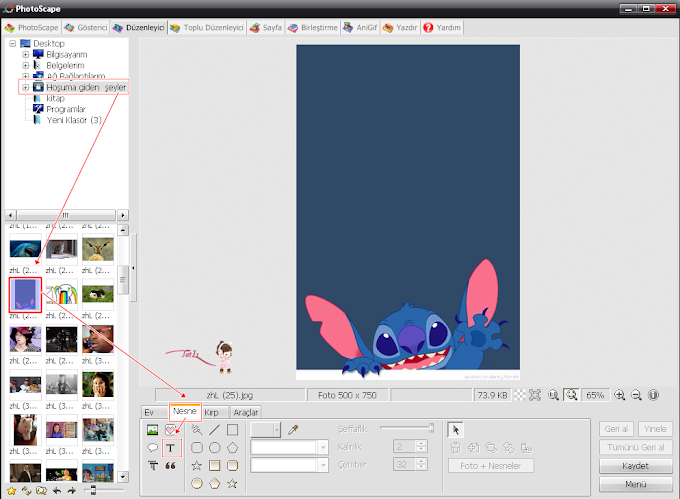Viewport: 680px width, 499px height.
Task: Click the Geri al button
Action: tap(616, 429)
